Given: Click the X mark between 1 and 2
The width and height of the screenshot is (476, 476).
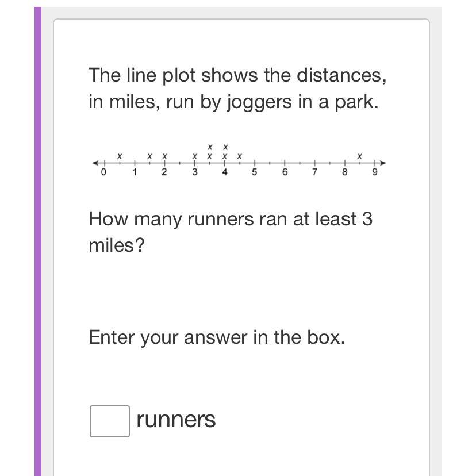Looking at the screenshot, I should 149,156.
